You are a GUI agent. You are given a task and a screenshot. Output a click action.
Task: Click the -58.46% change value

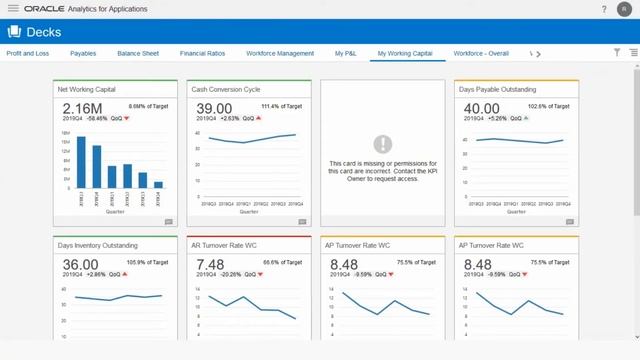(97, 118)
